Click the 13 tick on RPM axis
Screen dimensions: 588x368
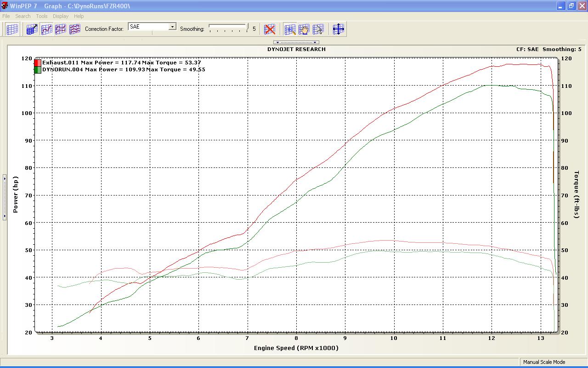click(x=540, y=338)
